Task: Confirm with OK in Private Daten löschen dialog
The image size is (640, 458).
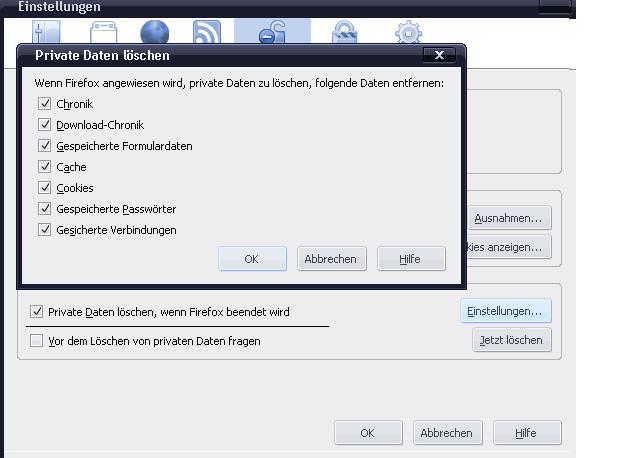Action: pyautogui.click(x=252, y=259)
